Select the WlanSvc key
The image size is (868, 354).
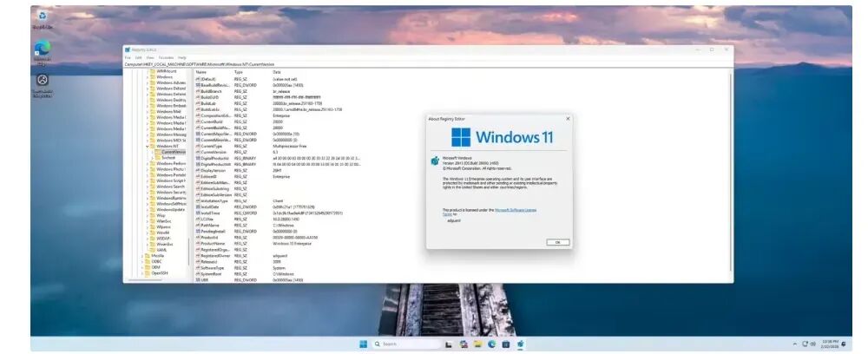(164, 221)
